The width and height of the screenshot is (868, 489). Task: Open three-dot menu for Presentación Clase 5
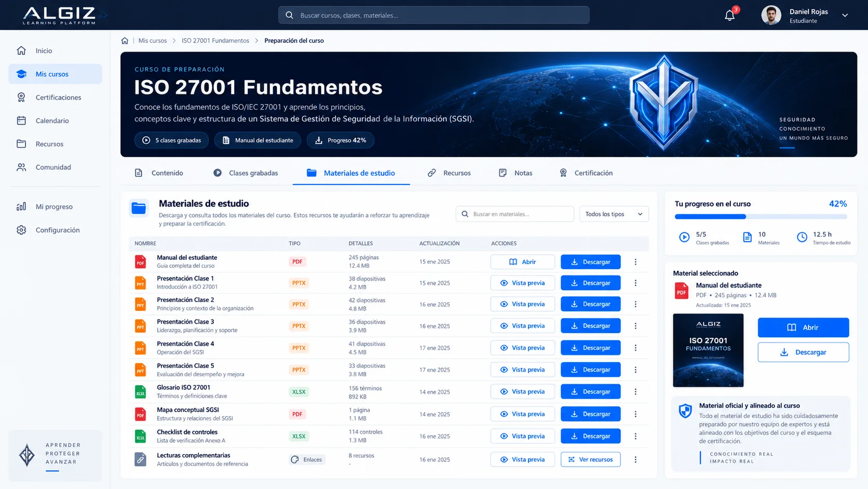point(635,369)
